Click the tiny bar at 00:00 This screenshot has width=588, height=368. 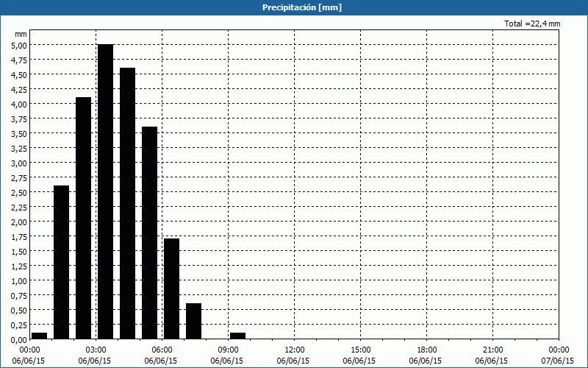coord(39,336)
